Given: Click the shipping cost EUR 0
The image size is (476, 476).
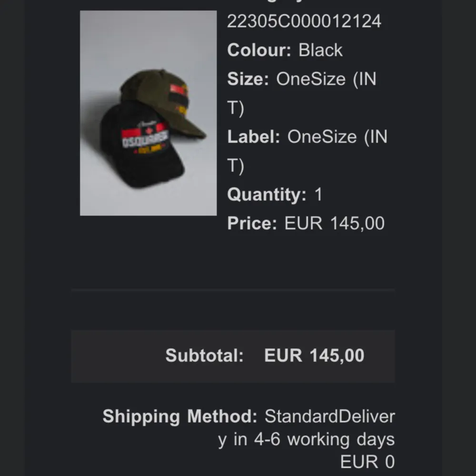Looking at the screenshot, I should click(367, 462).
